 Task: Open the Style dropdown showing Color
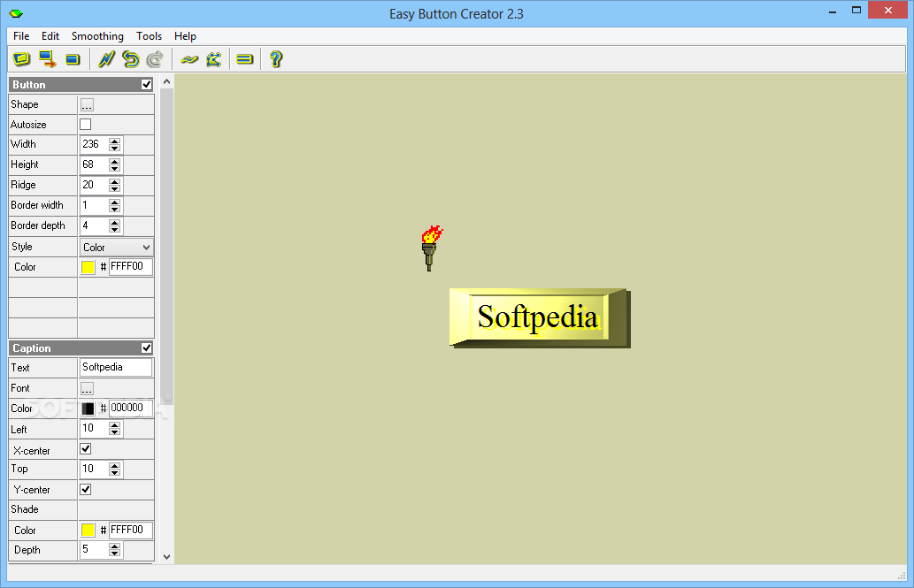tap(116, 247)
